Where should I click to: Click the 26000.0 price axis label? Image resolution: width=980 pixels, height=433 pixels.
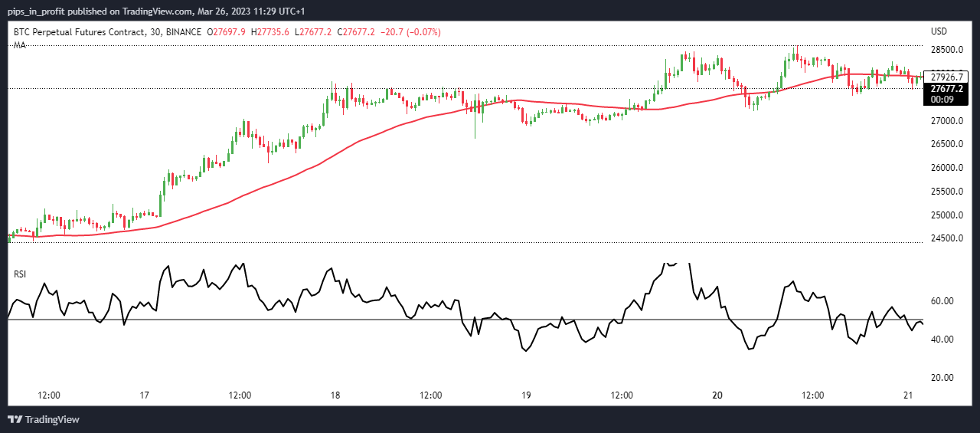947,168
